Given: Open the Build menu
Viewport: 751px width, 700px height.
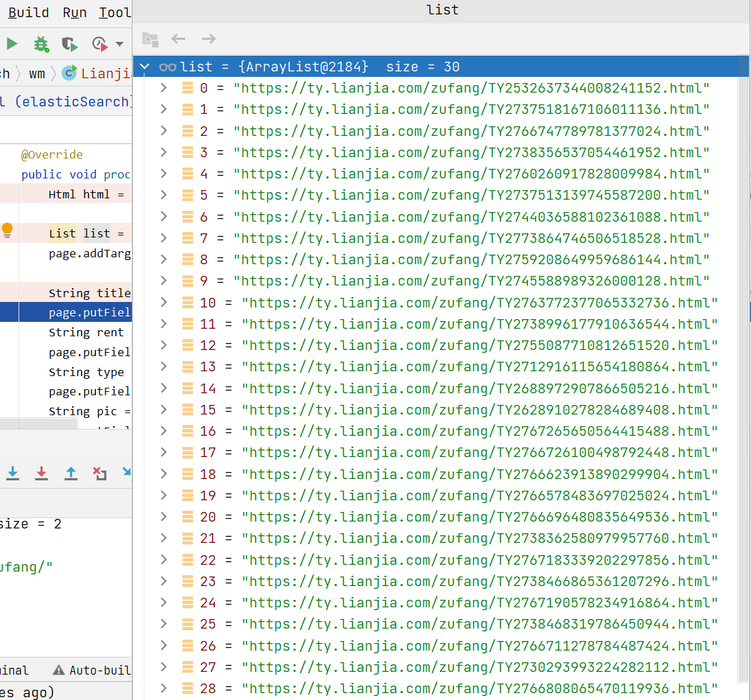Looking at the screenshot, I should tap(29, 12).
